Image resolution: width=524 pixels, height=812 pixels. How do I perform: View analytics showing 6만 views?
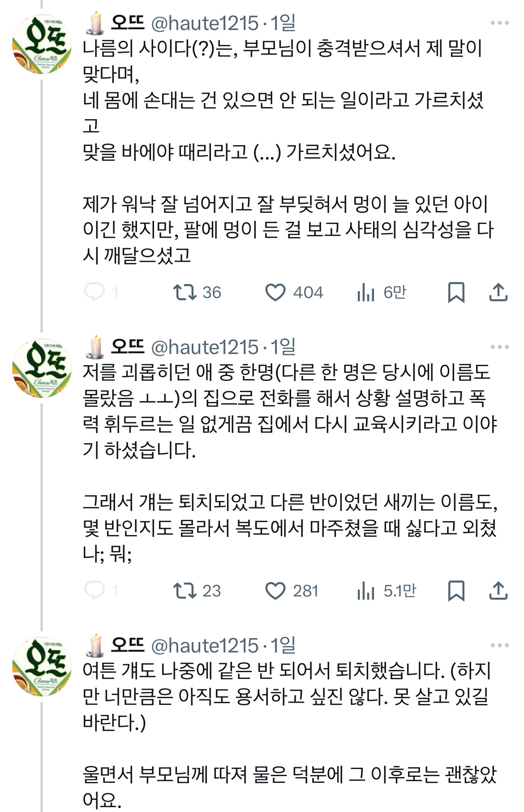(382, 293)
